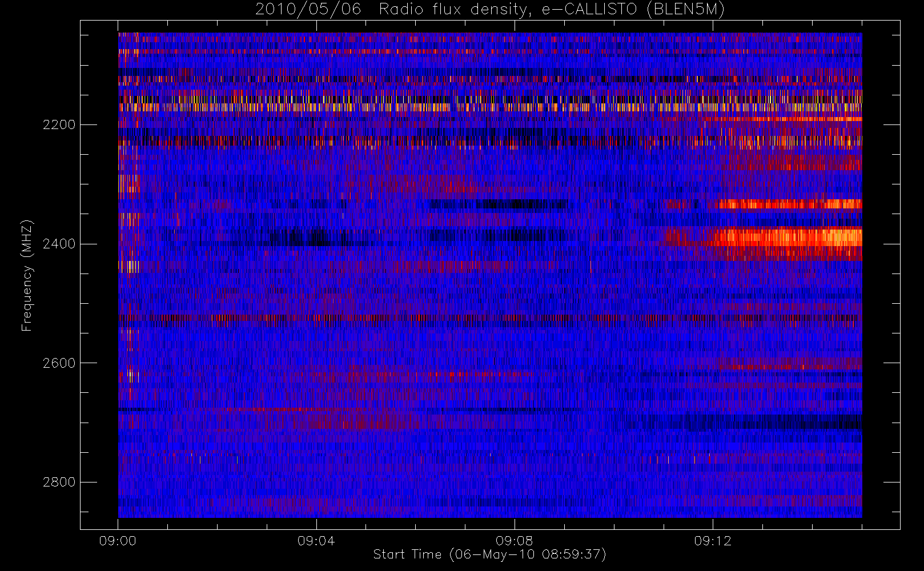Click the 09:12 time tick label
This screenshot has height=571, width=924.
(712, 541)
